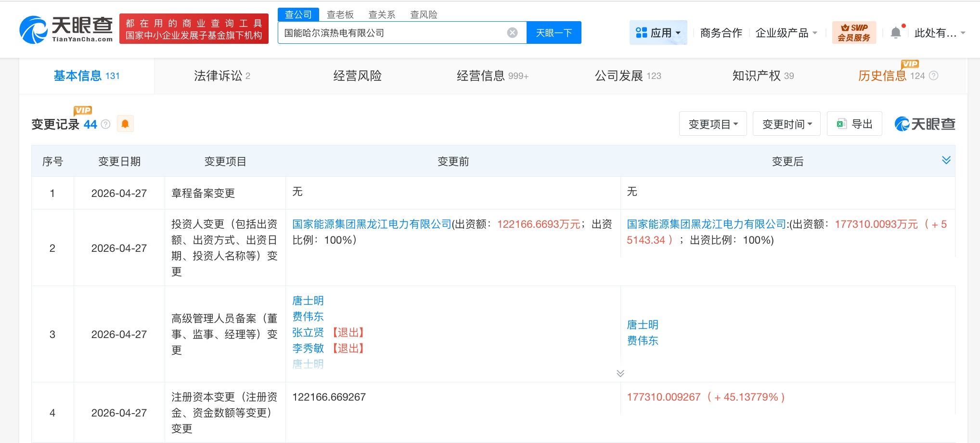The height and width of the screenshot is (443, 980).
Task: Open the notification bell
Action: coord(896,33)
